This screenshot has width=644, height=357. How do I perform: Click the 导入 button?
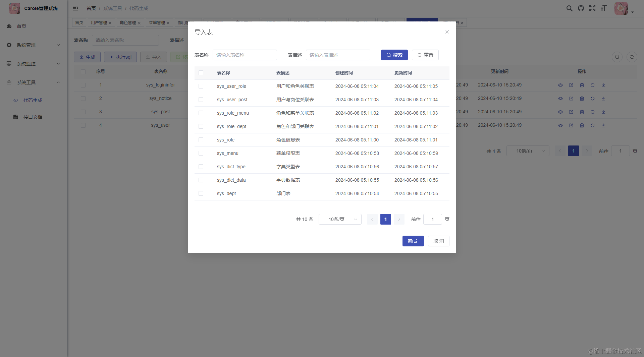[x=154, y=57]
